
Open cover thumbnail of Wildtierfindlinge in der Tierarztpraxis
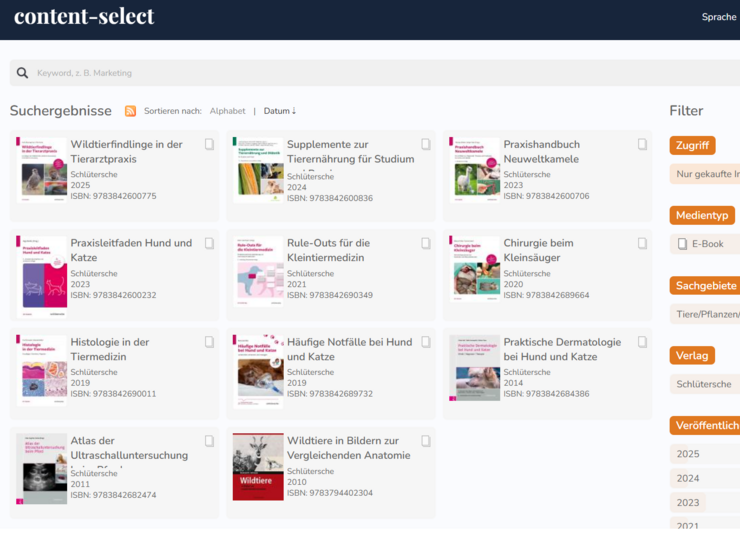pos(42,170)
